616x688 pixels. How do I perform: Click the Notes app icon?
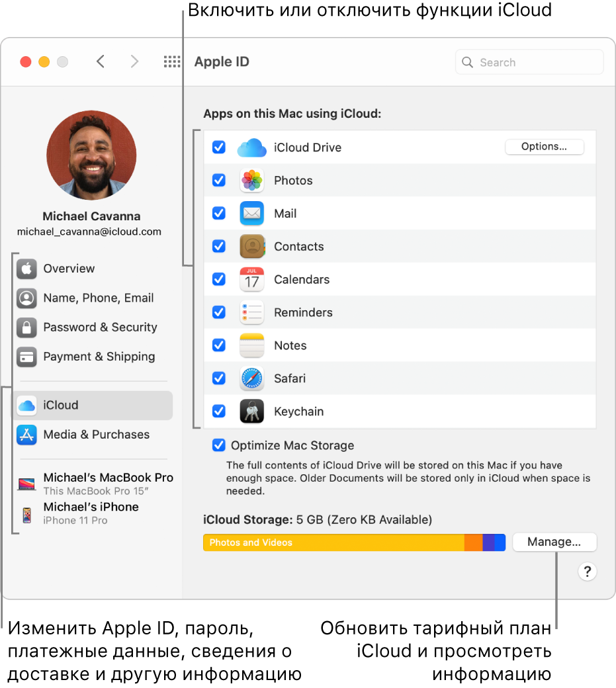point(252,345)
